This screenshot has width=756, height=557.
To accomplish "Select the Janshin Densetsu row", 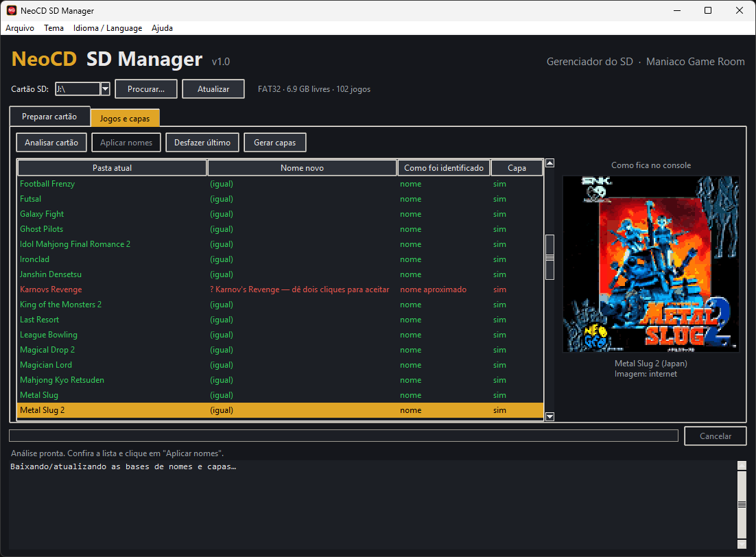I will click(280, 274).
